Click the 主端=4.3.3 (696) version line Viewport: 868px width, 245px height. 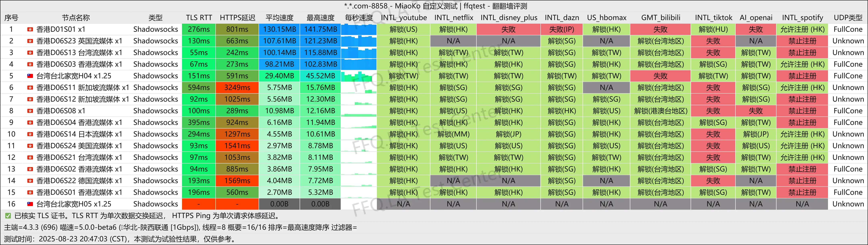pos(180,228)
